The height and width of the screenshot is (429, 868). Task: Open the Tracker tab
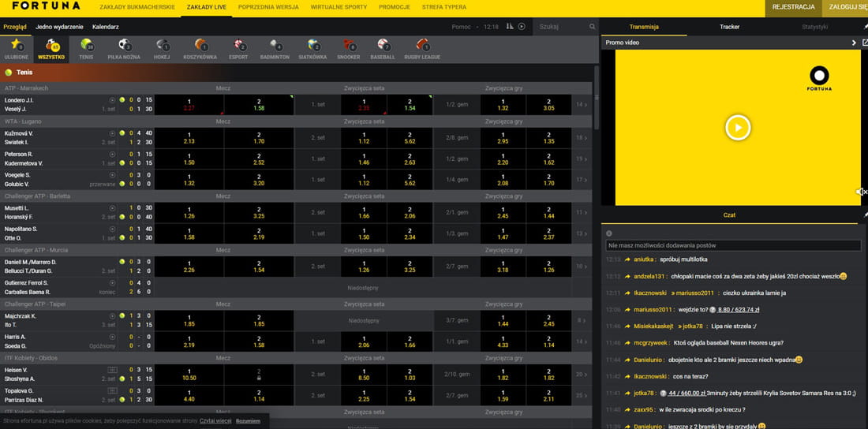[x=730, y=27]
